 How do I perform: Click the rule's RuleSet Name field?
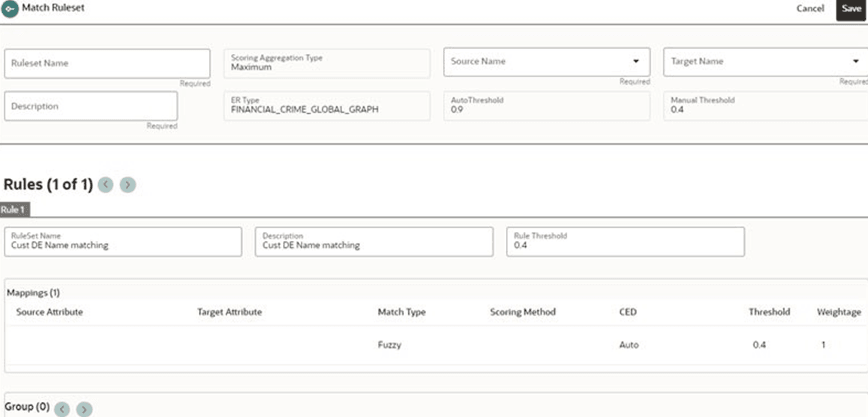(123, 241)
